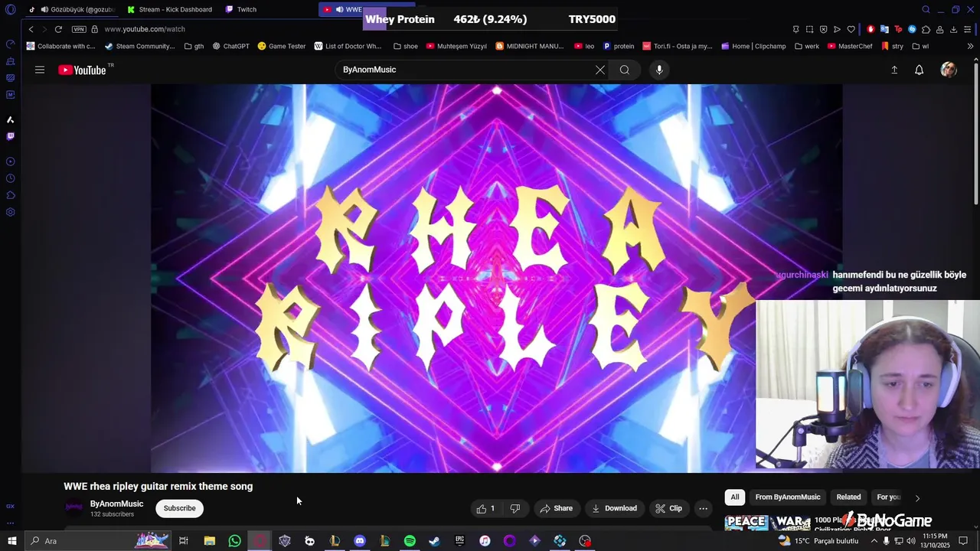The width and height of the screenshot is (980, 551).
Task: Go forward in the browser
Action: tap(44, 29)
